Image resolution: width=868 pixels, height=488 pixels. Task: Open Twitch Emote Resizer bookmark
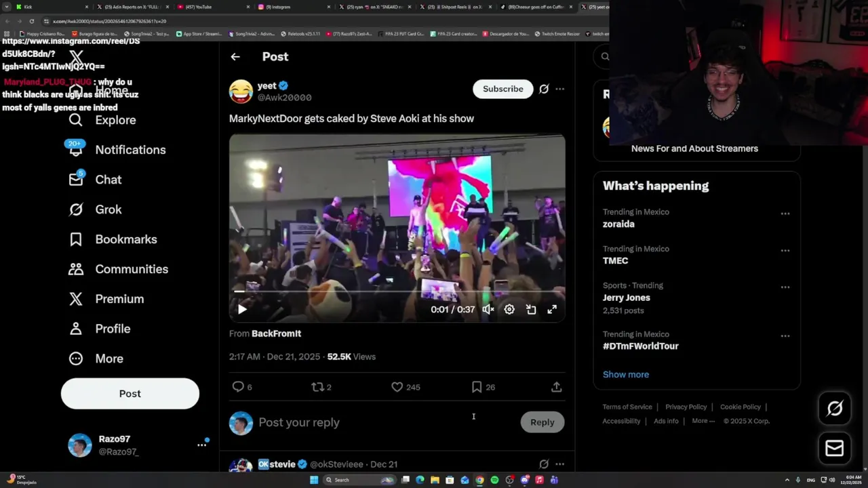click(x=557, y=34)
